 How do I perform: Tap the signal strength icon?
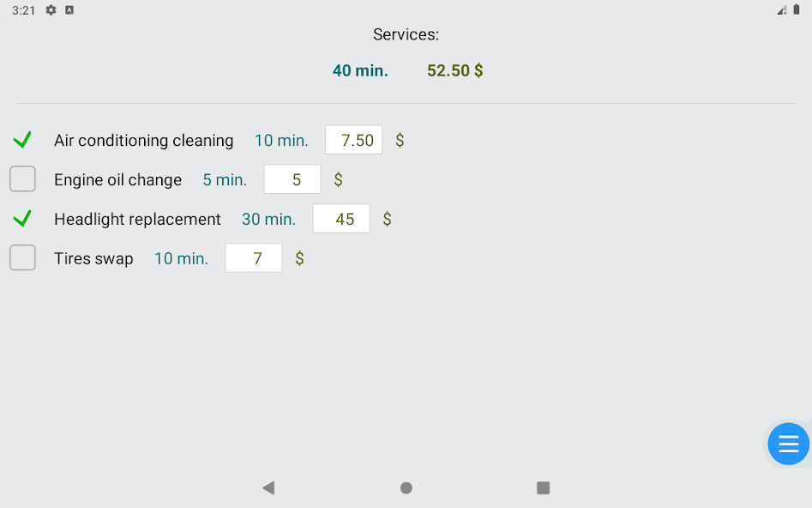(782, 9)
